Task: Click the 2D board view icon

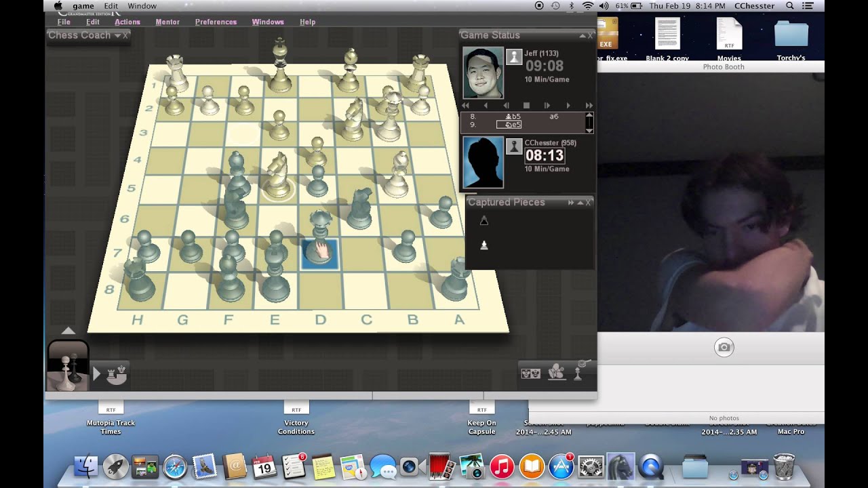Action: [530, 373]
